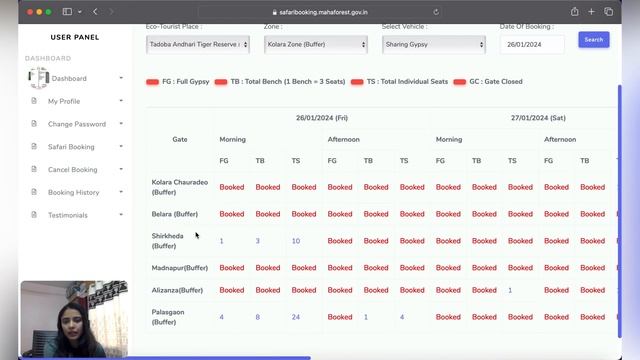The image size is (640, 360).
Task: Click the Alizanza(Buffer) gate name
Action: 177,290
